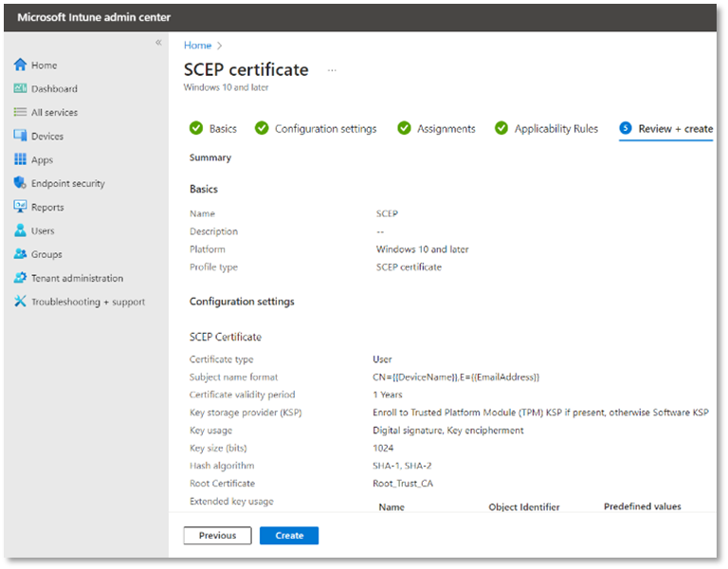This screenshot has width=728, height=569.
Task: Open the Endpoint security shield icon
Action: click(20, 184)
